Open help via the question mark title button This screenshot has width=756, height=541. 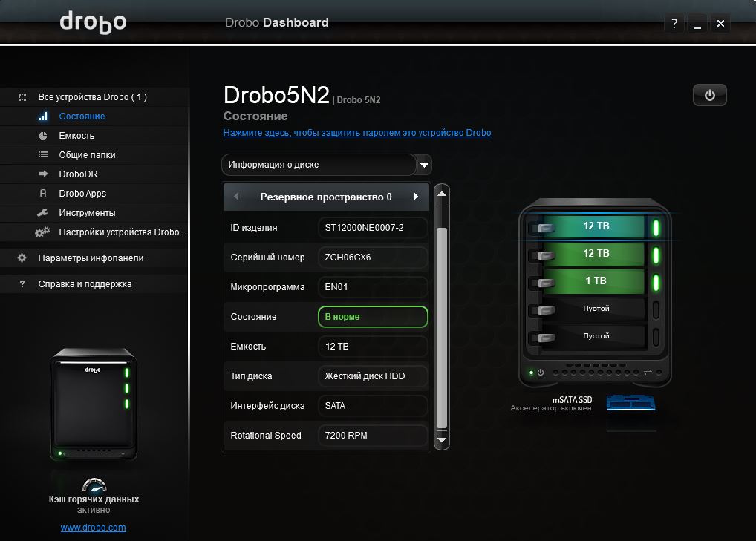(x=674, y=23)
